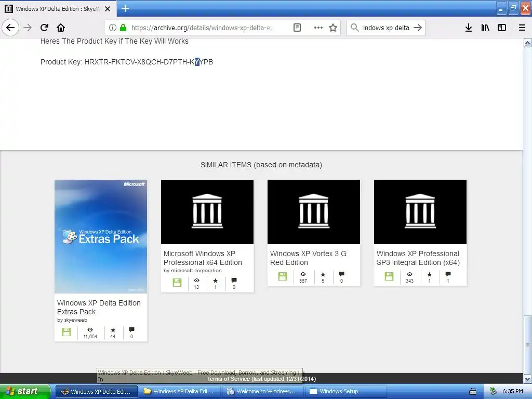
Task: Click 'Heres The Product Key' text line
Action: click(114, 42)
